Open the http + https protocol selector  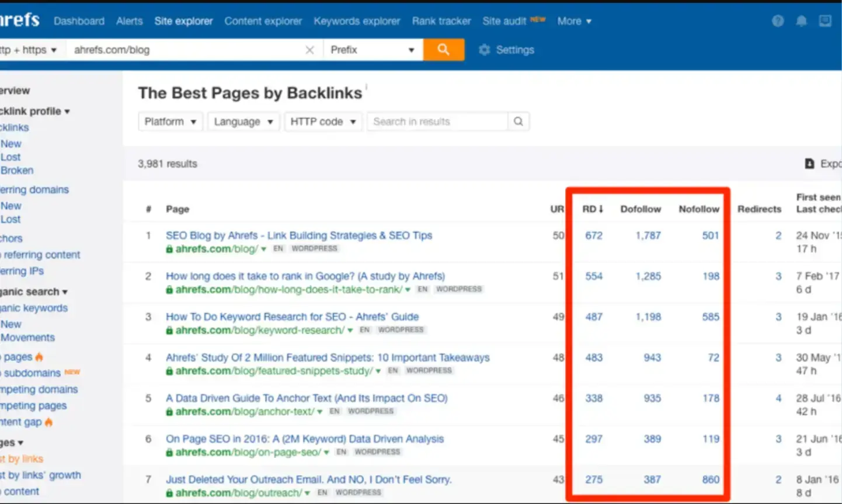pyautogui.click(x=28, y=50)
